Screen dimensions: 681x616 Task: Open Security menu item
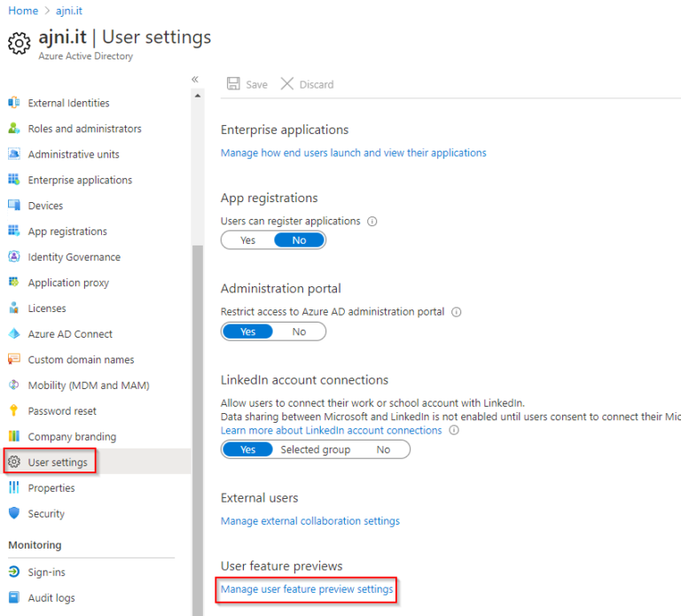tap(46, 513)
